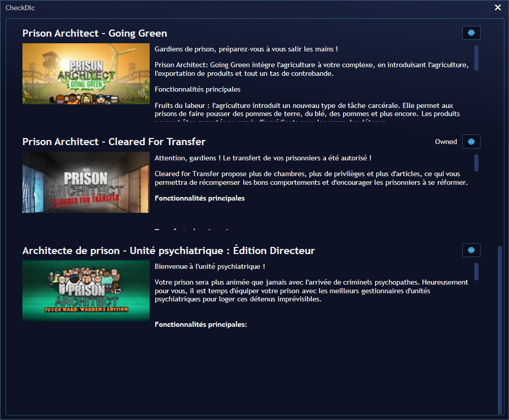509x420 pixels.
Task: Open web page for Going Green DLC
Action: point(471,33)
